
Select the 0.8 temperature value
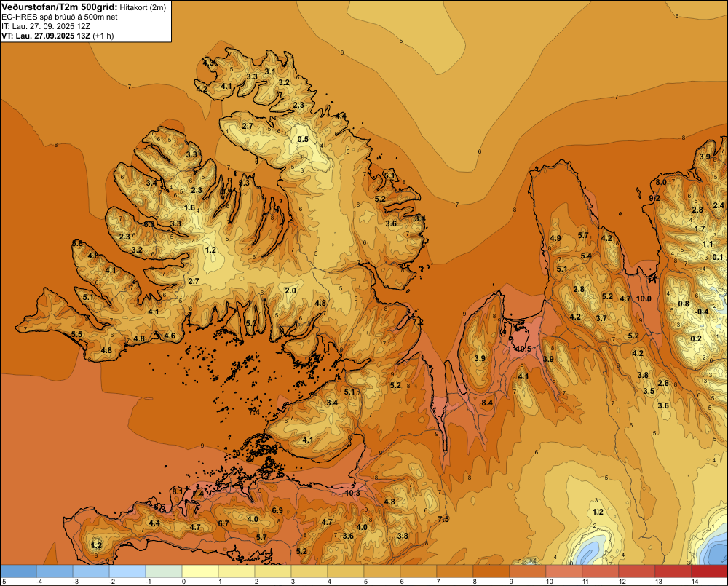point(684,304)
